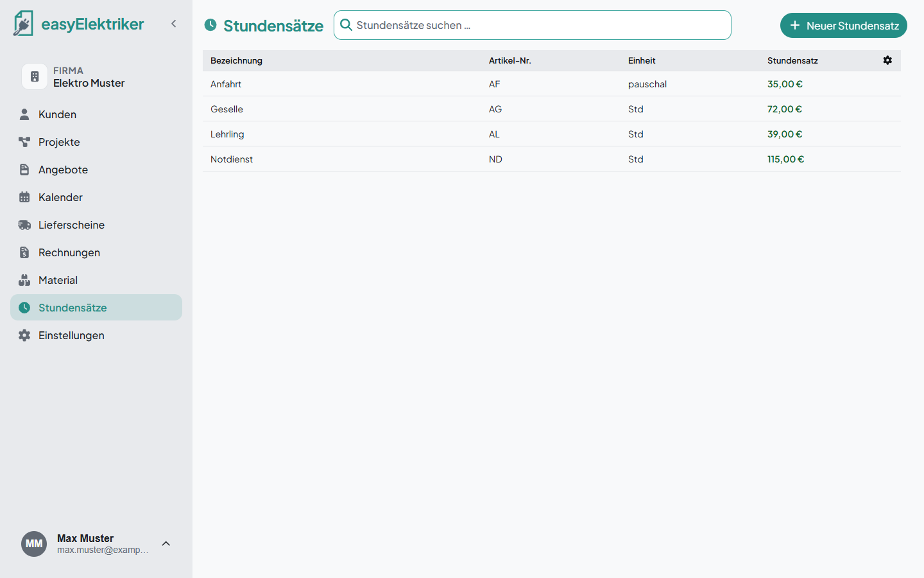Focus the Stundensätze suchen search field
The width and height of the screenshot is (924, 578).
point(533,25)
